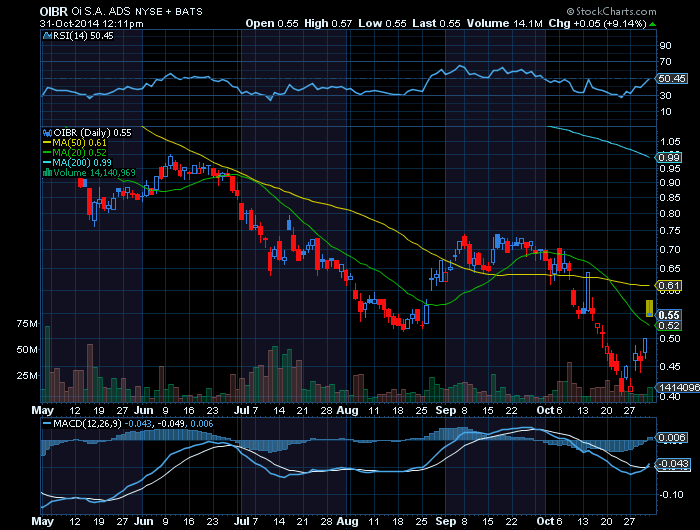The image size is (700, 530).
Task: Click the 'NYSE + BATS' exchange label
Action: tap(169, 12)
